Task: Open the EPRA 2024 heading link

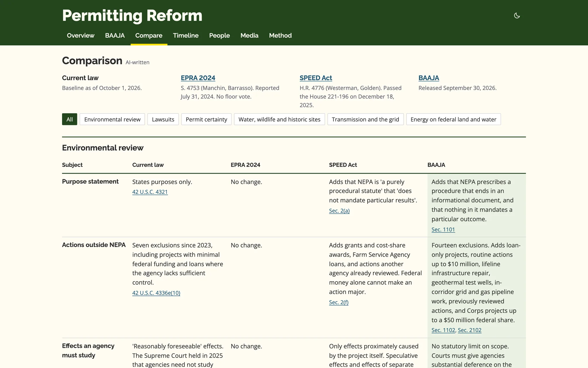Action: 198,78
